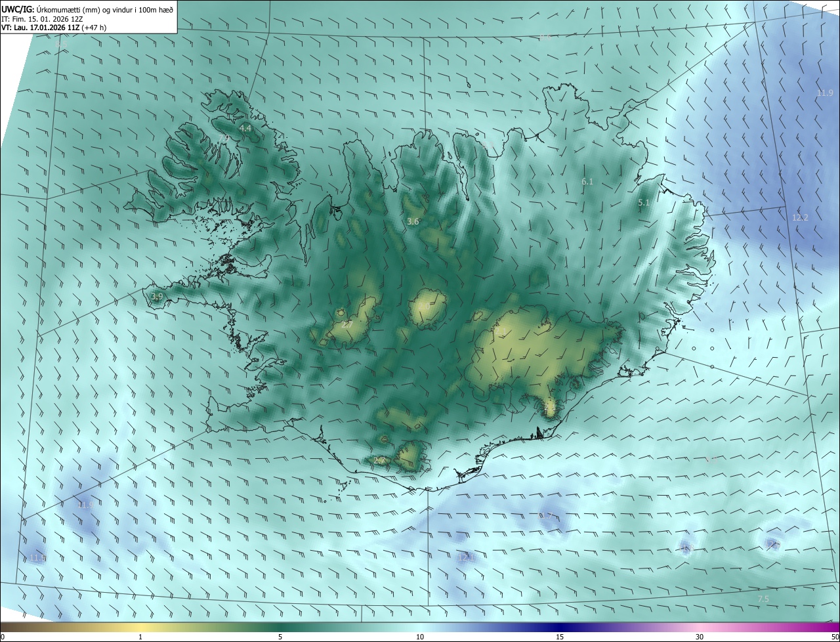Click the 11.9 value in the upper right

[x=825, y=93]
